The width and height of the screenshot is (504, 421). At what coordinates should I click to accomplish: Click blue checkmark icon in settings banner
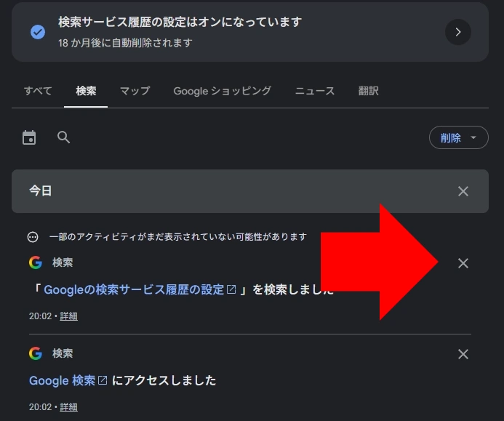click(x=38, y=32)
